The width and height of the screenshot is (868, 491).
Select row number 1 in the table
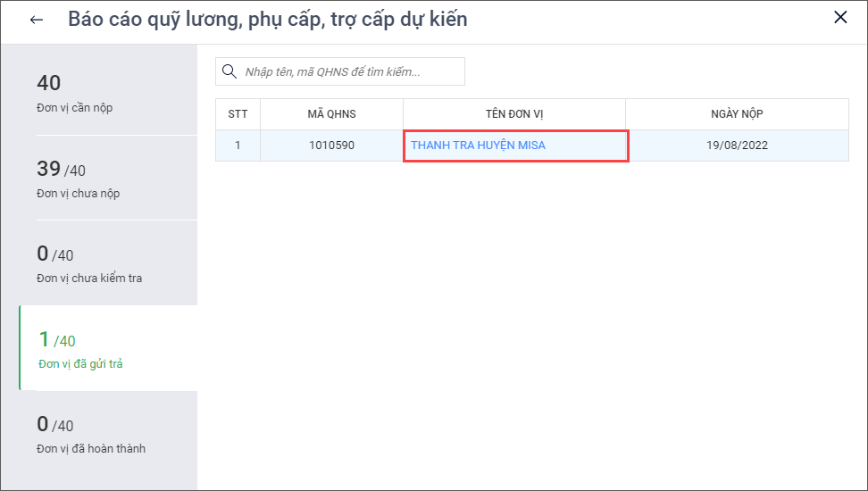238,146
